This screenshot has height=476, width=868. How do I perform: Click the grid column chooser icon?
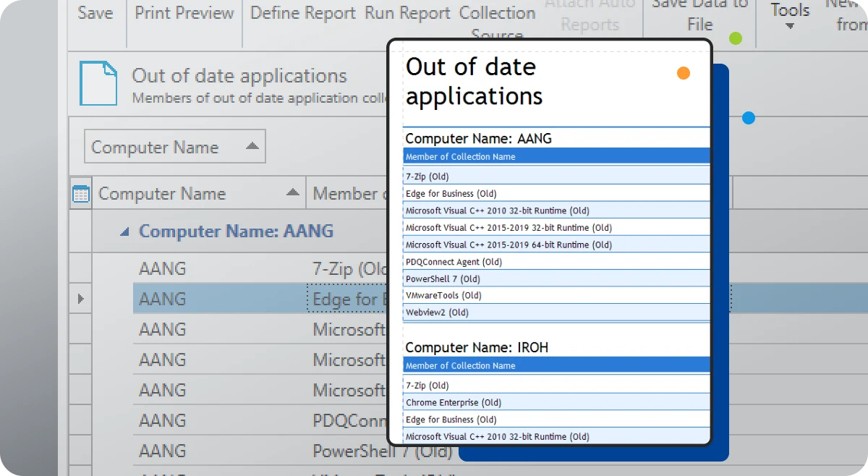tap(81, 194)
